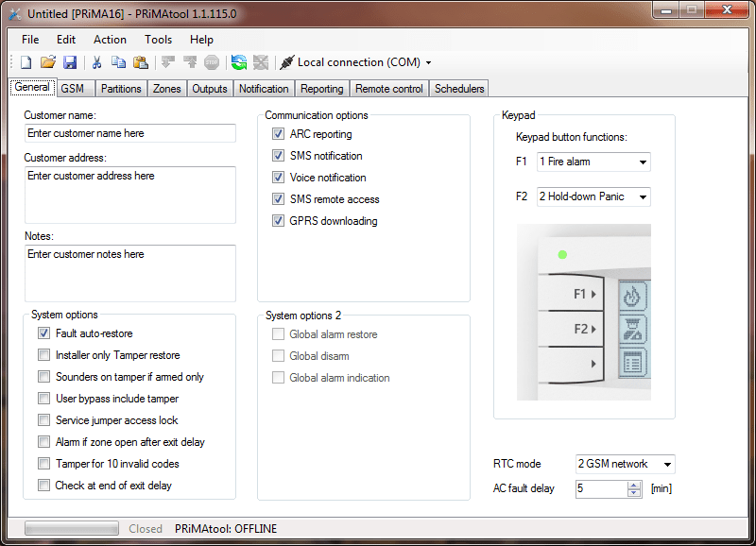
Task: Disable GPRS downloading
Action: pos(278,220)
